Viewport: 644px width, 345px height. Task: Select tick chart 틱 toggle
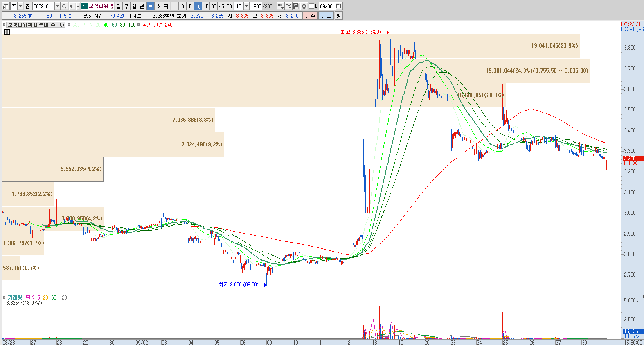point(166,6)
